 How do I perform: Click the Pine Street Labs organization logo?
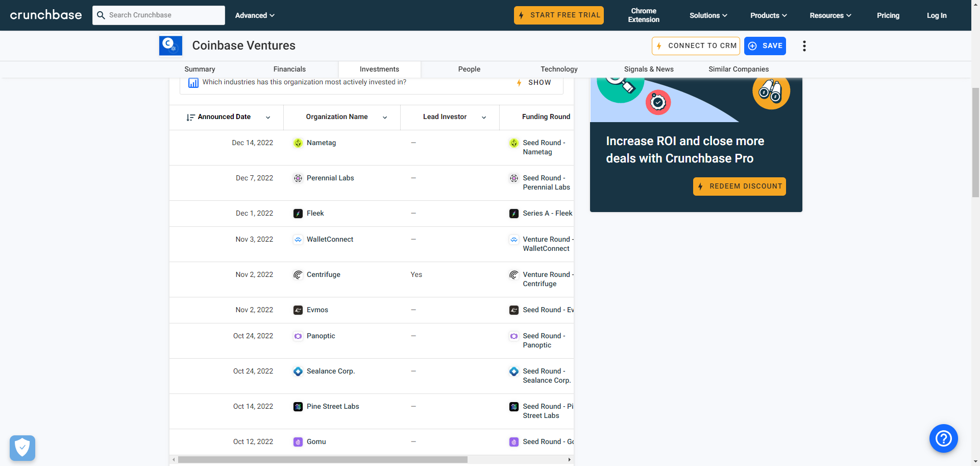coord(298,407)
